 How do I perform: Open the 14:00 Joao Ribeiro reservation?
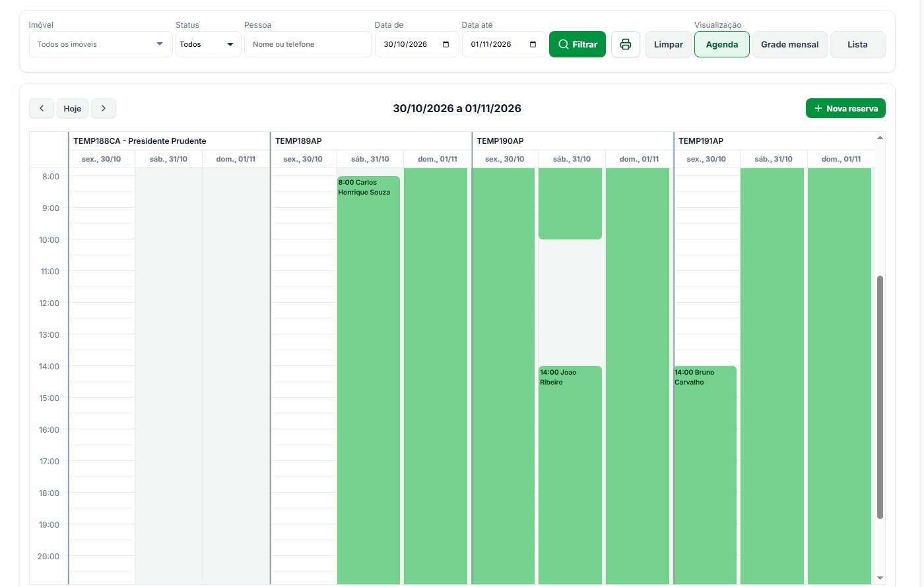point(570,475)
